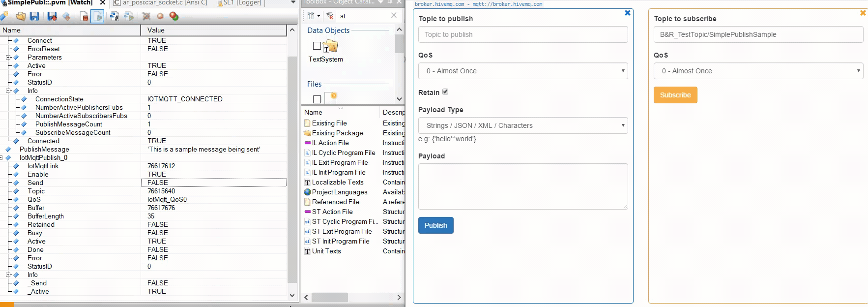The image size is (868, 307).
Task: Select the ConnectionState row
Action: click(x=144, y=99)
